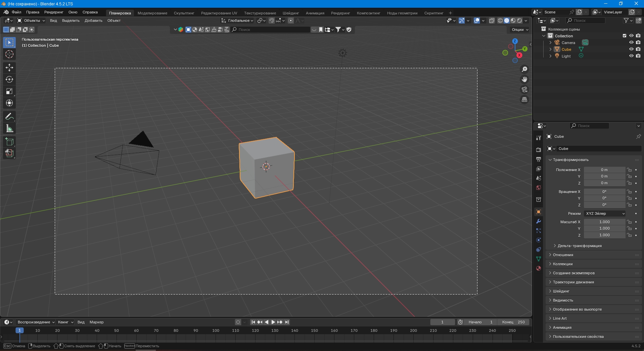The height and width of the screenshot is (351, 644).
Task: Toggle proportional editing in header
Action: pyautogui.click(x=291, y=21)
